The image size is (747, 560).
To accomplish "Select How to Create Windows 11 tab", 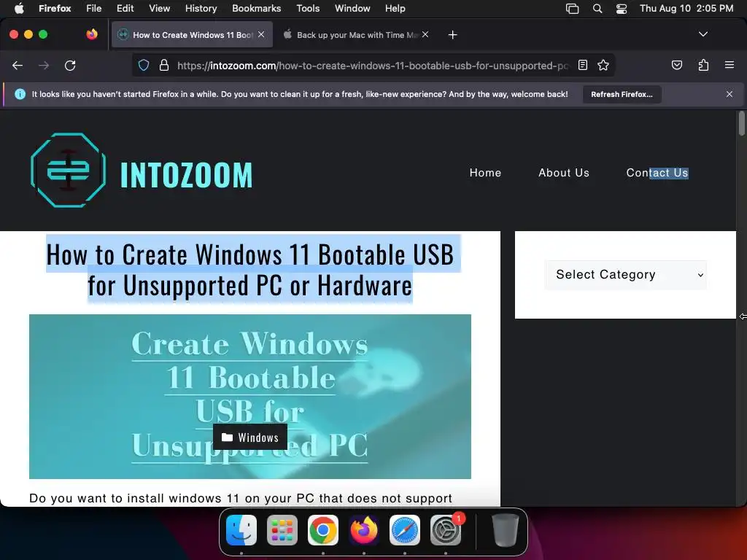I will [192, 35].
